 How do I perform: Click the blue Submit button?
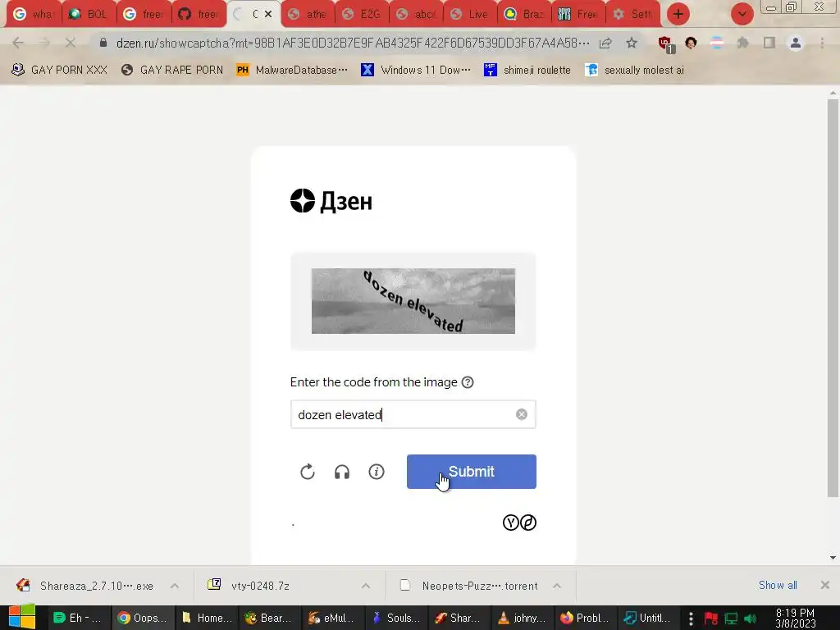tap(472, 472)
